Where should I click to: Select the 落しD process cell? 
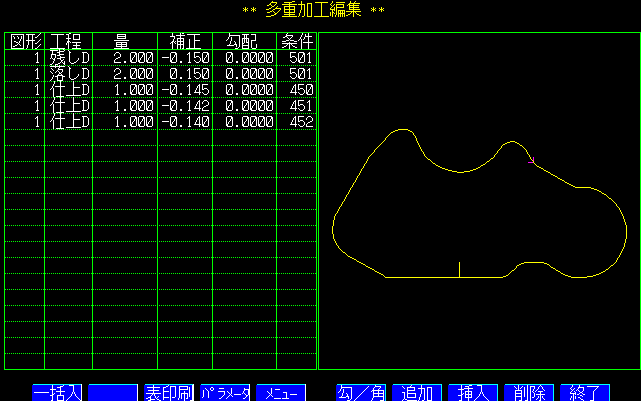(69, 74)
